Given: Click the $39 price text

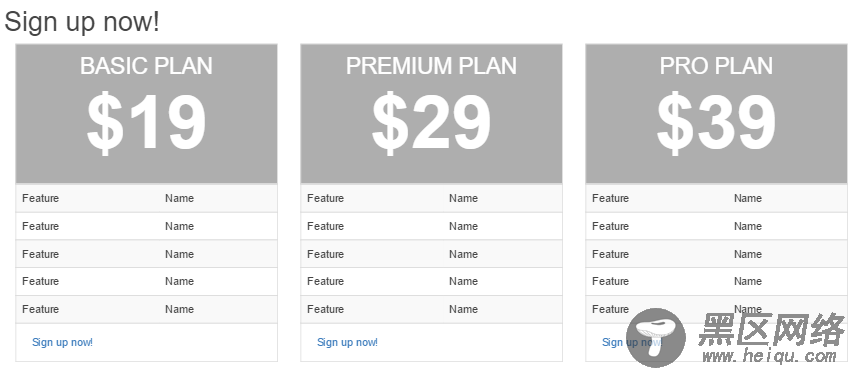Looking at the screenshot, I should coord(716,123).
